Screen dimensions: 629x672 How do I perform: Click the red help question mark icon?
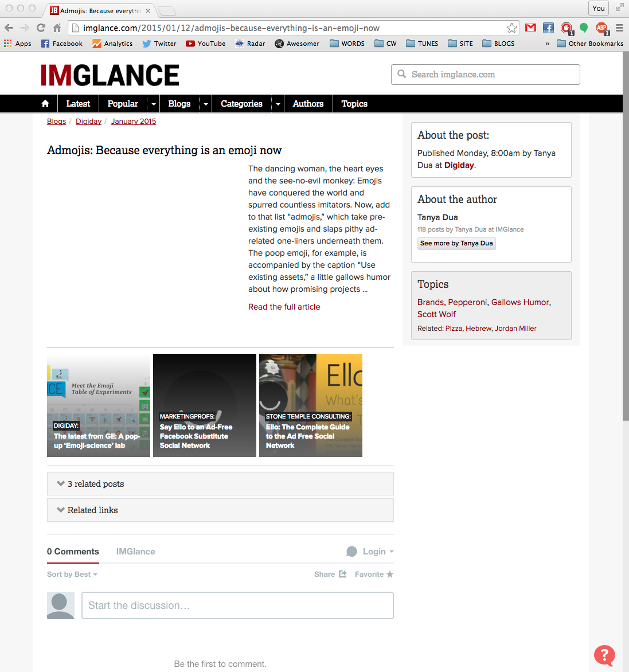click(604, 656)
